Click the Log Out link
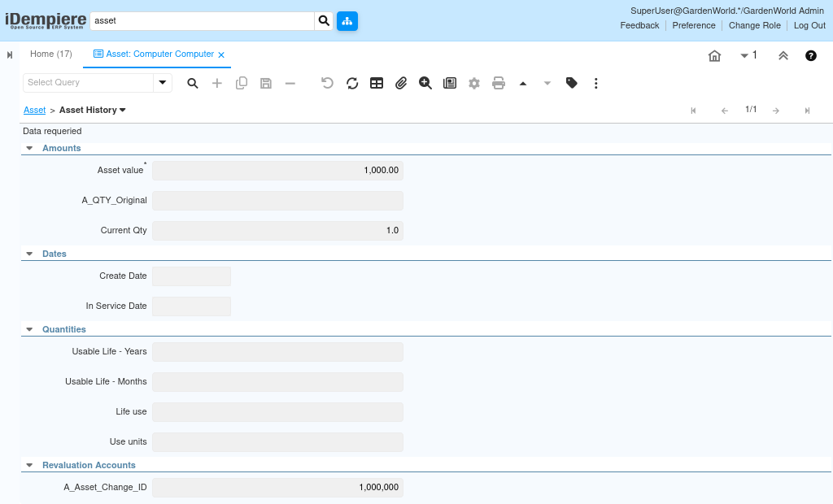 click(x=809, y=25)
